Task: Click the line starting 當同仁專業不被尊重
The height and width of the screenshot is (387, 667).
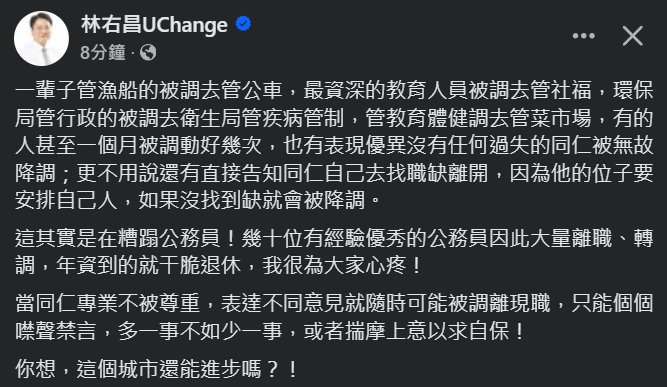Action: [334, 303]
